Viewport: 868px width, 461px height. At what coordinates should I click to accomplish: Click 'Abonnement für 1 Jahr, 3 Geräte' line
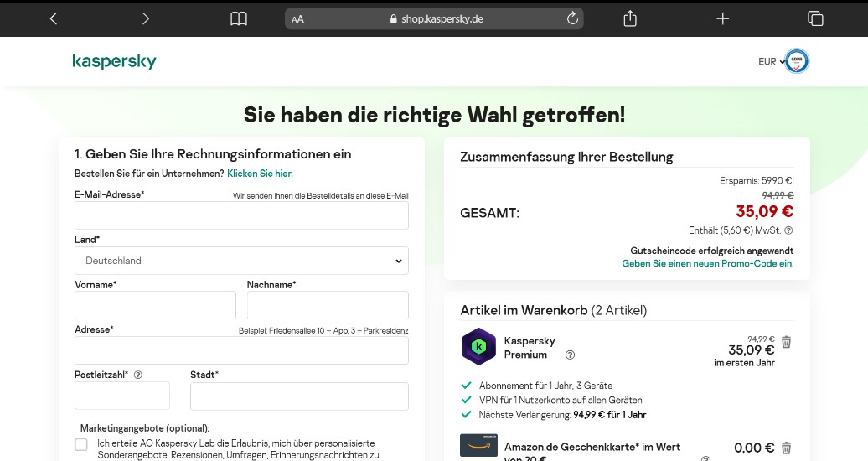545,386
